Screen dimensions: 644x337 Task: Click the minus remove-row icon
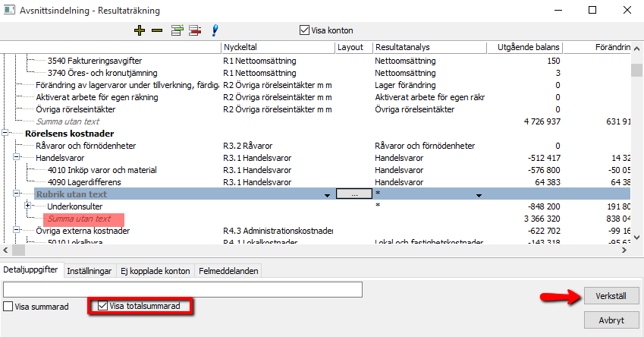pos(157,30)
